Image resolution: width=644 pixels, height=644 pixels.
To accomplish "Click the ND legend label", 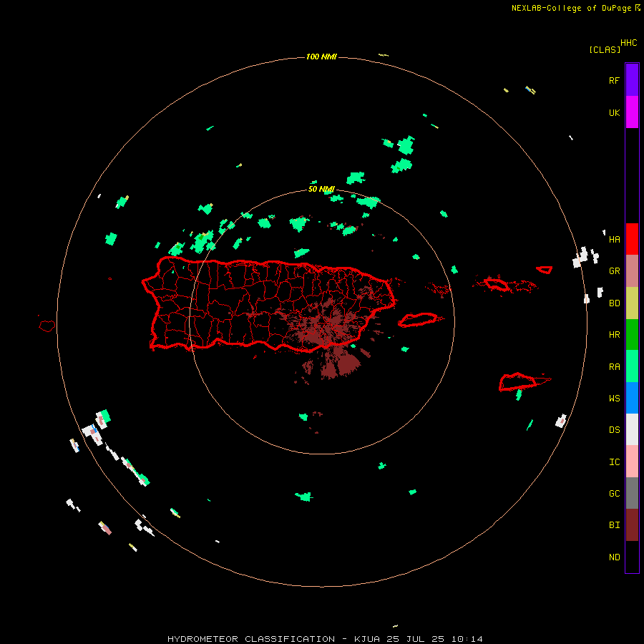I will click(x=614, y=557).
